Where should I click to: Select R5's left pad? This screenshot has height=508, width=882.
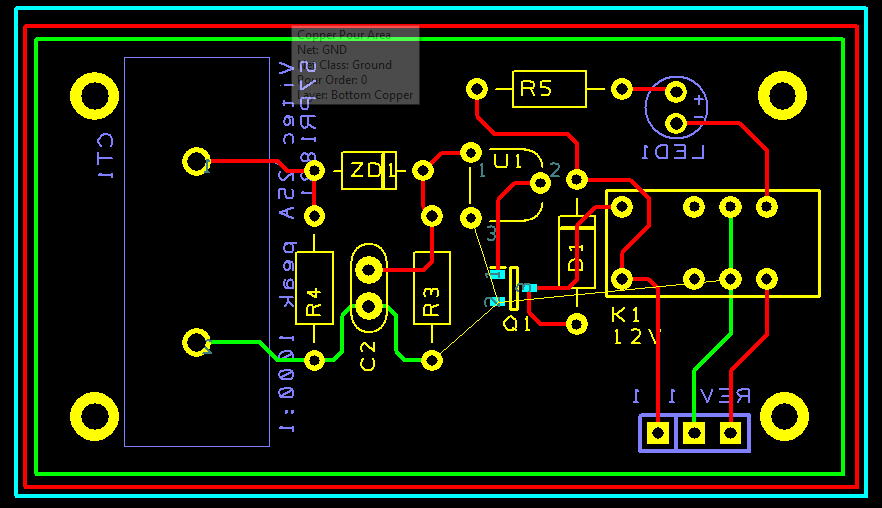coord(477,89)
